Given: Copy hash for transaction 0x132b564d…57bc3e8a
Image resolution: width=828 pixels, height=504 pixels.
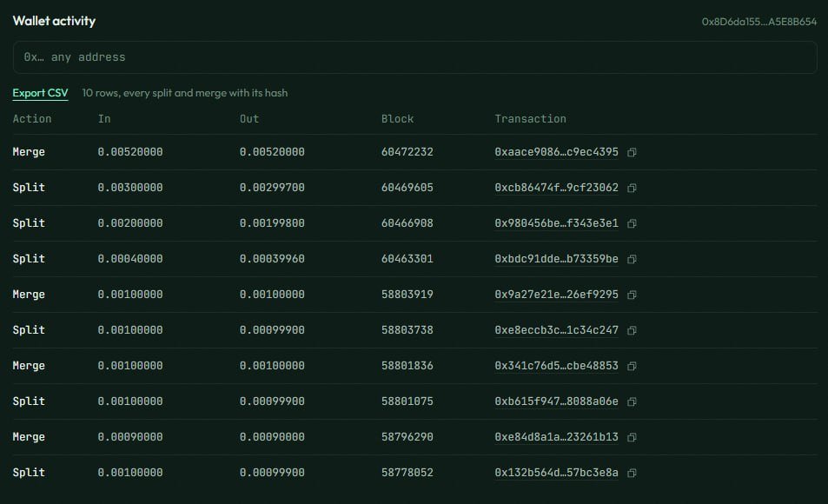Looking at the screenshot, I should (632, 473).
